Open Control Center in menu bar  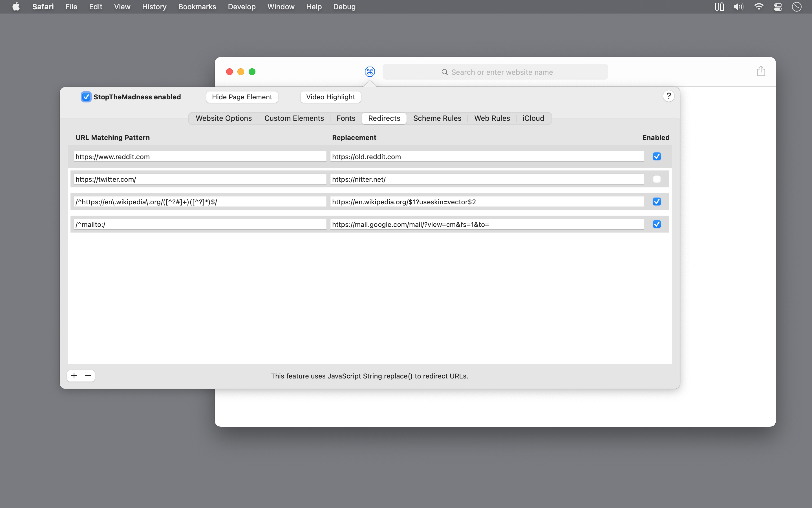[x=778, y=7]
